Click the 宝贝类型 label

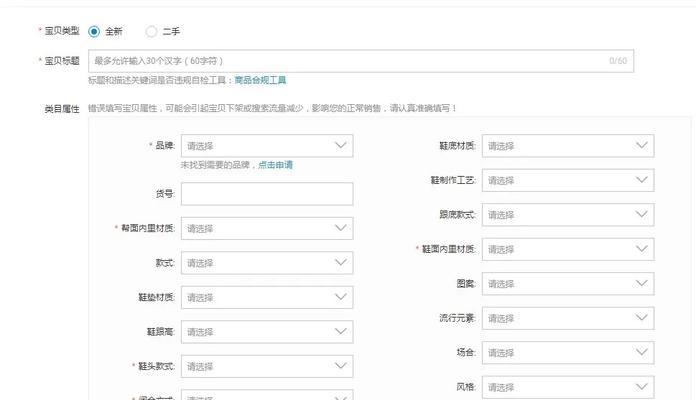click(62, 31)
